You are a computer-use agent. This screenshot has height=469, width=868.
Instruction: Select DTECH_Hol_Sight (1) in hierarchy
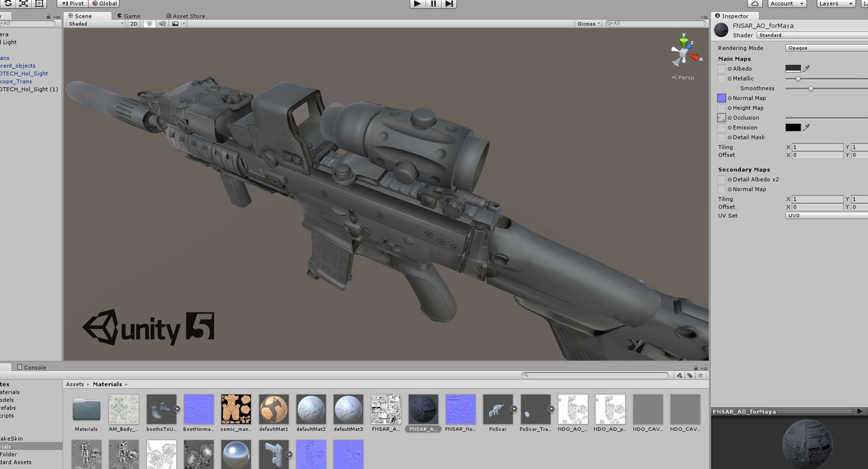click(x=29, y=89)
